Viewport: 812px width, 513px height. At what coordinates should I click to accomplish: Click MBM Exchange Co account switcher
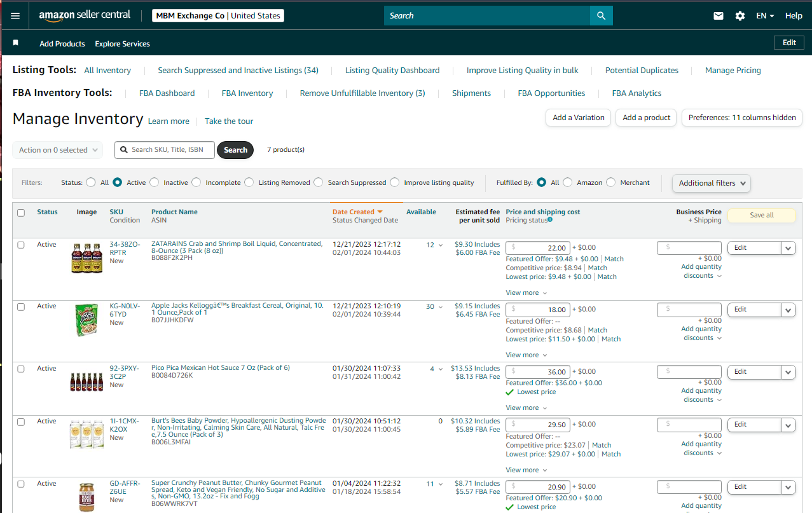218,16
